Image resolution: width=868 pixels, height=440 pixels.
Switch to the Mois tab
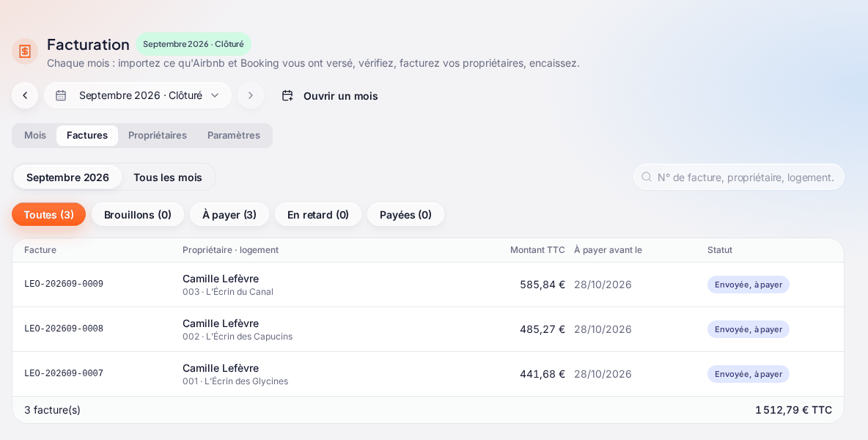click(x=35, y=136)
